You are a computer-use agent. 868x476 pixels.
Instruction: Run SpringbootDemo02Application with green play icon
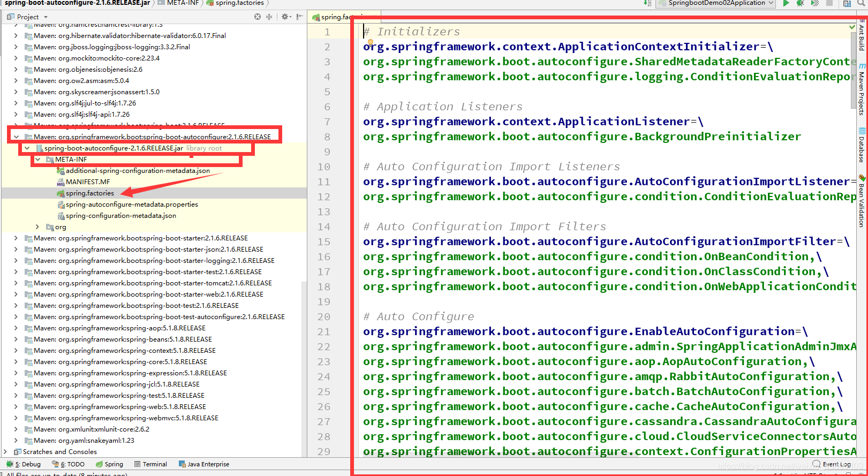pos(786,3)
